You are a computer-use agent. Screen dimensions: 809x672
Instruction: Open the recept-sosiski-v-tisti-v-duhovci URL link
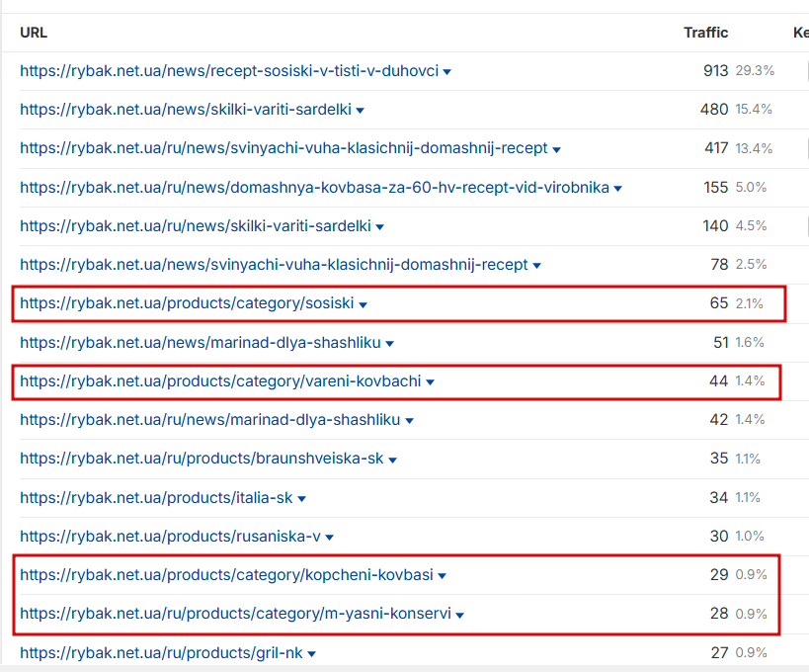pyautogui.click(x=229, y=71)
